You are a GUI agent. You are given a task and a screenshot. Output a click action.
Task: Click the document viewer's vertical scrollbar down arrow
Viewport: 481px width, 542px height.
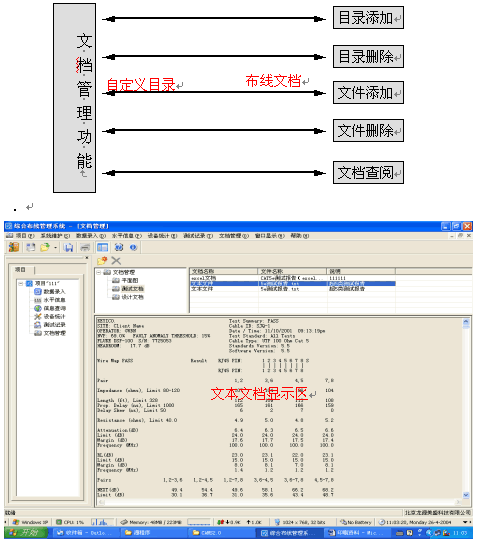(466, 495)
